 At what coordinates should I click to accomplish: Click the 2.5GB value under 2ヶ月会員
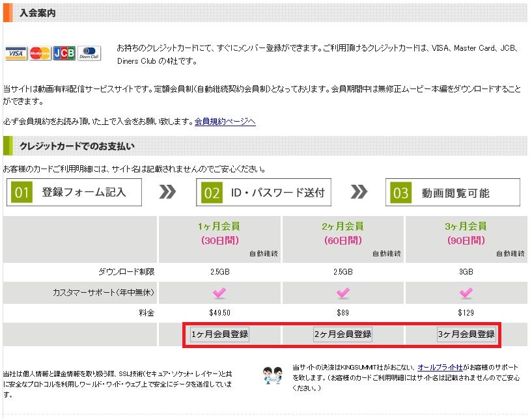point(343,272)
